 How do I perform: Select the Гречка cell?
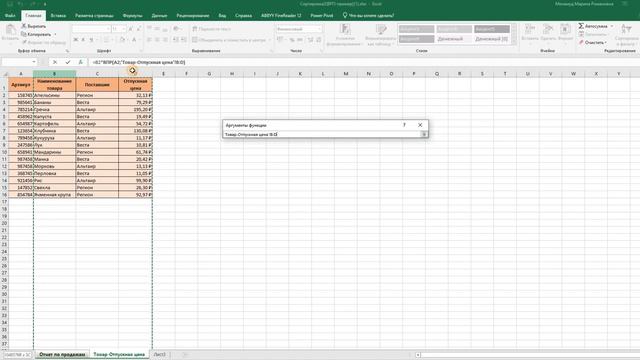pyautogui.click(x=54, y=109)
